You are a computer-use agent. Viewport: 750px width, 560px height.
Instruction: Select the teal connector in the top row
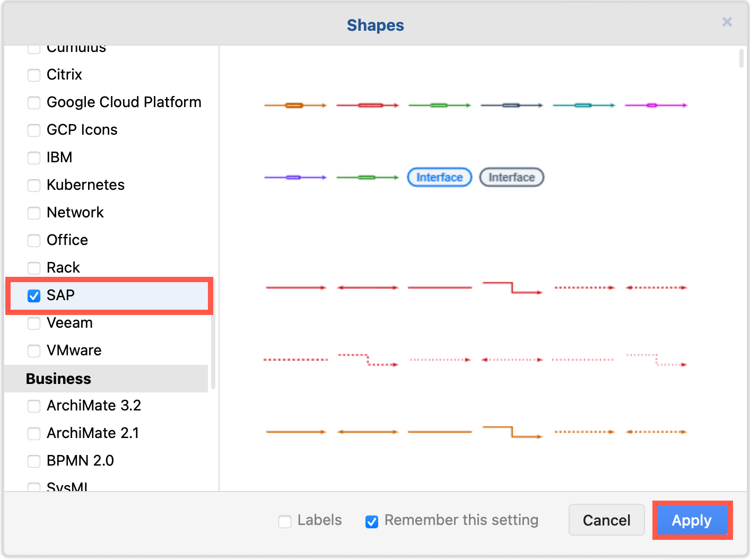click(583, 104)
